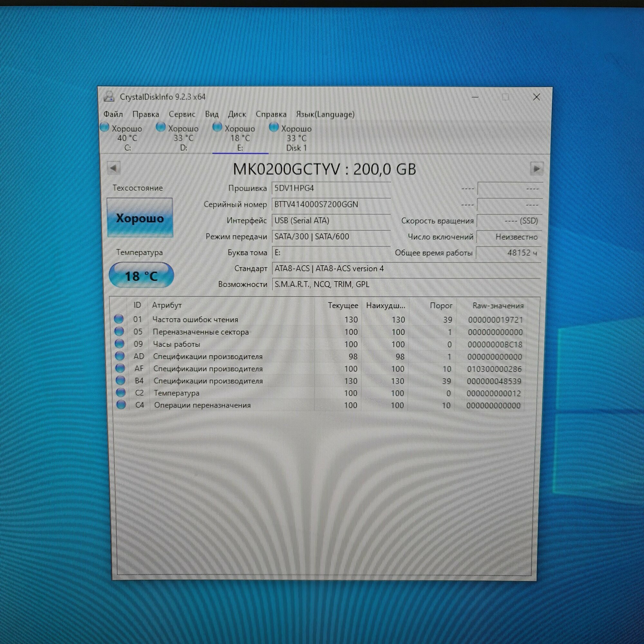Click status orb for attribute C4 row
This screenshot has width=644, height=644.
pos(121,405)
